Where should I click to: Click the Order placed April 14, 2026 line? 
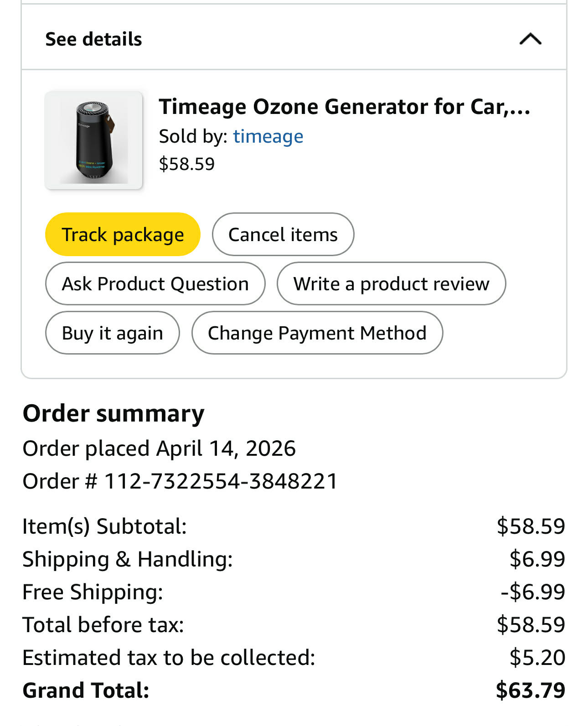[x=159, y=448]
